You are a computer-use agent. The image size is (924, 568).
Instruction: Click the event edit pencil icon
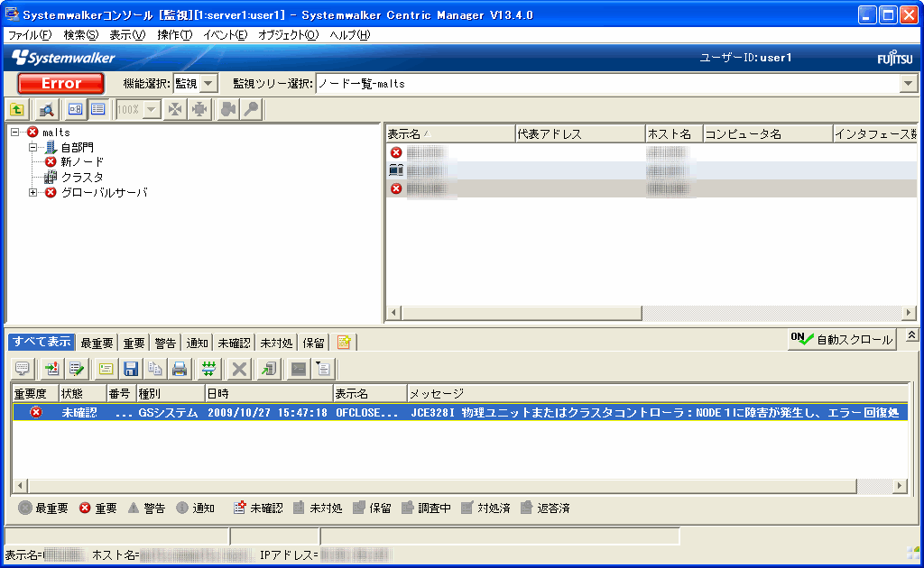point(76,369)
